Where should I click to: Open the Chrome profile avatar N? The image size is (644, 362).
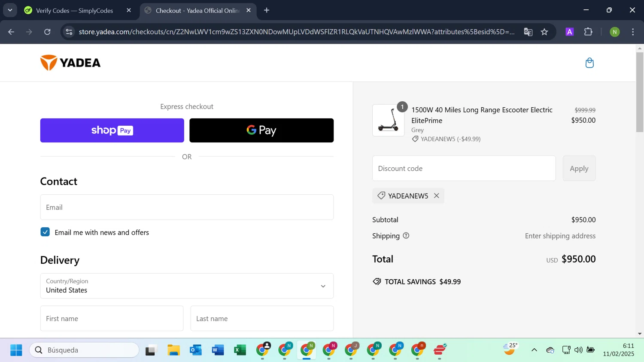pos(615,32)
